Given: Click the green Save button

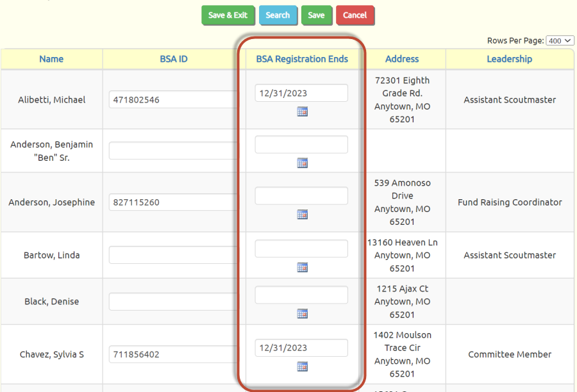Looking at the screenshot, I should [x=317, y=15].
